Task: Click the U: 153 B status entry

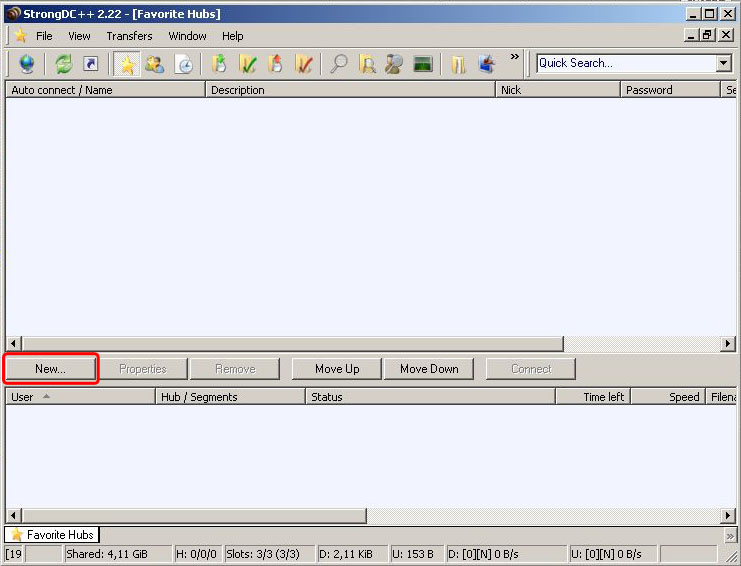Action: pos(417,554)
